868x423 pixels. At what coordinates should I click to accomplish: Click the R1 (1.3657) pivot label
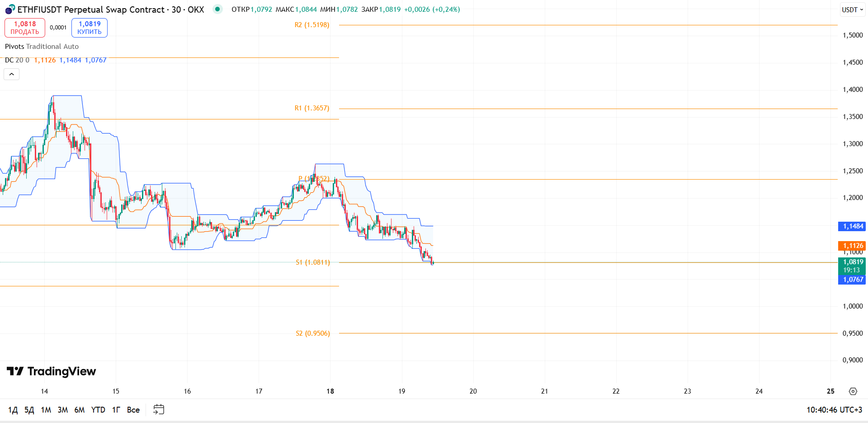[312, 108]
